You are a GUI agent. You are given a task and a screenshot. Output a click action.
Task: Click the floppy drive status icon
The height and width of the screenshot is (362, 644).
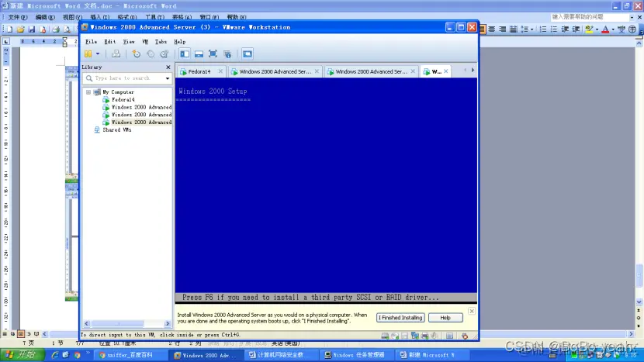click(x=405, y=336)
